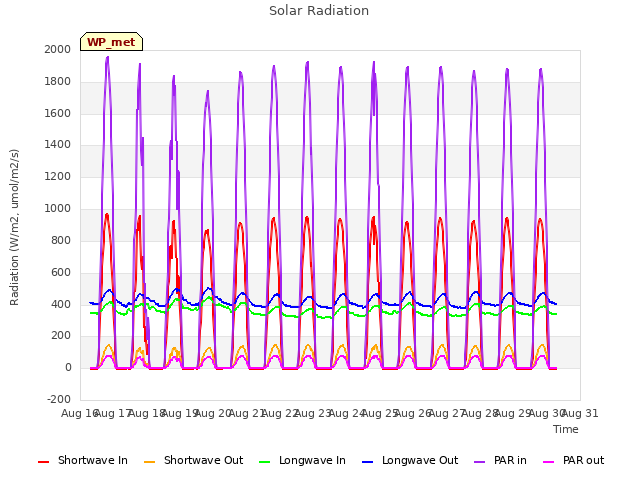640x480 pixels.
Task: Click the 1800 y-axis tick label
Action: tap(58, 81)
